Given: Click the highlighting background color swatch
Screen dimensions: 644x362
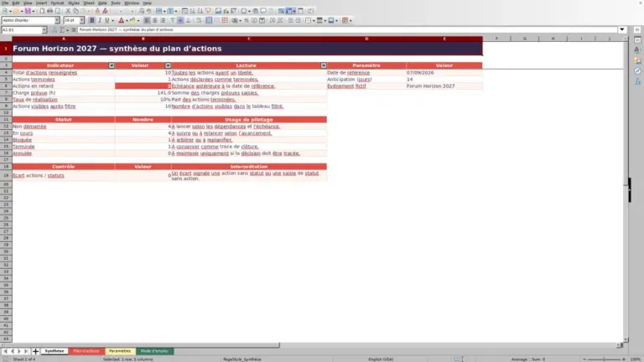Looking at the screenshot, I should pos(132,20).
